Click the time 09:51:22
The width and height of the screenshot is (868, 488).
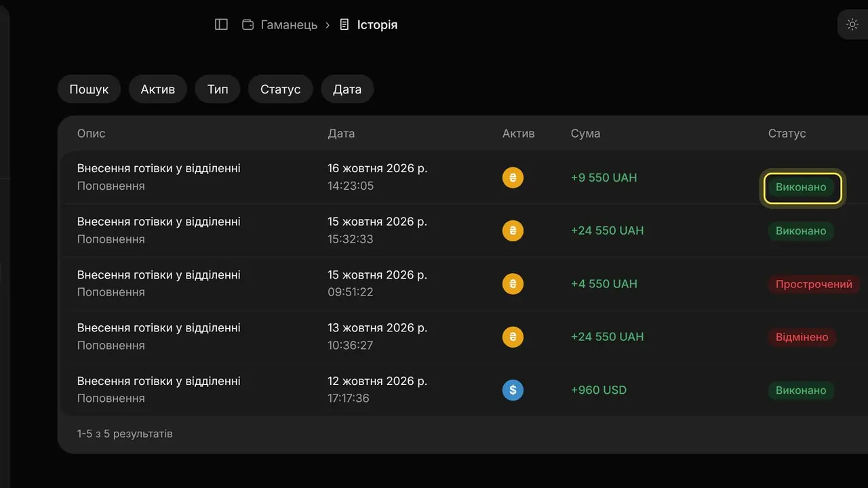coord(351,292)
